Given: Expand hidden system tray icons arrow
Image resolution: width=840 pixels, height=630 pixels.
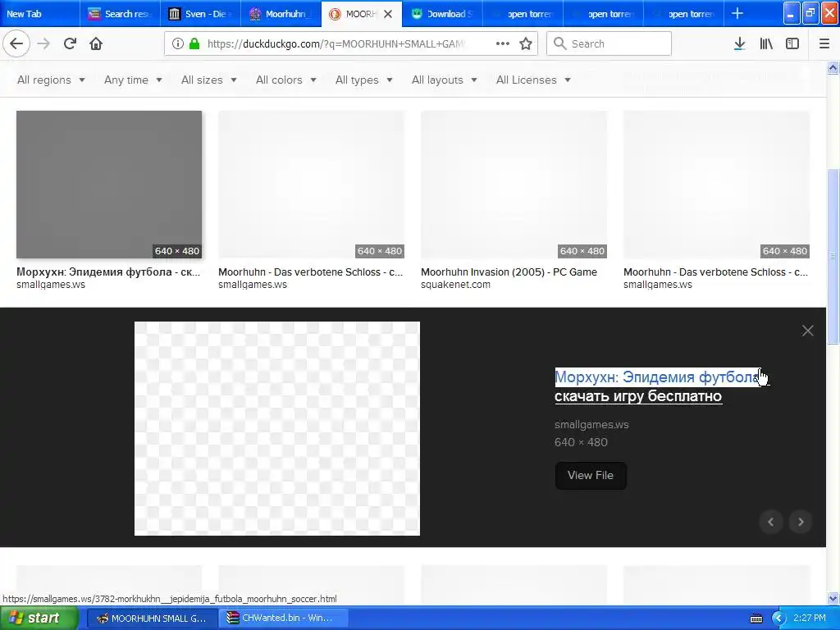Looking at the screenshot, I should click(778, 619).
